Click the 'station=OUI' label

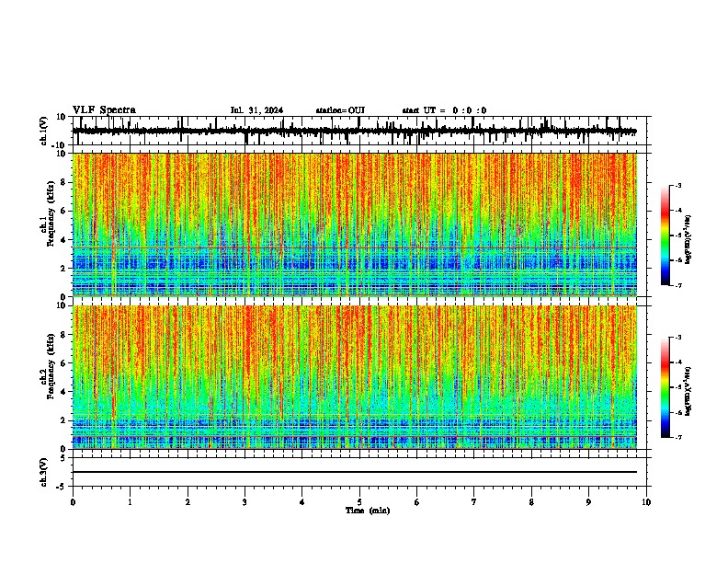point(340,110)
